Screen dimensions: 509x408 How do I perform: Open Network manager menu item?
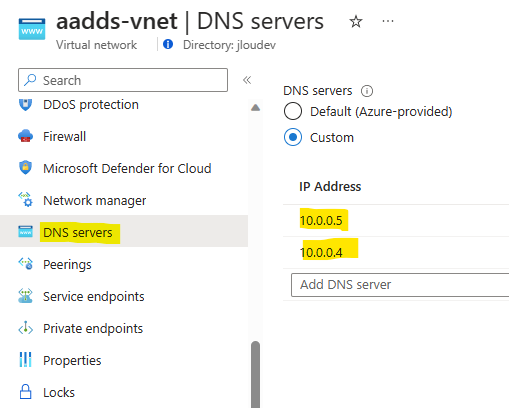[124, 200]
